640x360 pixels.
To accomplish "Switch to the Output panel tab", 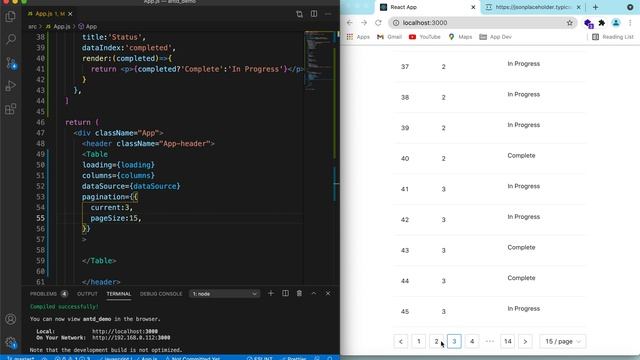I will point(87,294).
